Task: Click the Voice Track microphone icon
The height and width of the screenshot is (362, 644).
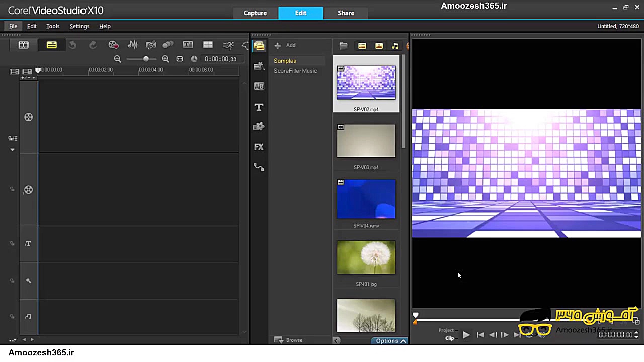Action: click(x=28, y=280)
